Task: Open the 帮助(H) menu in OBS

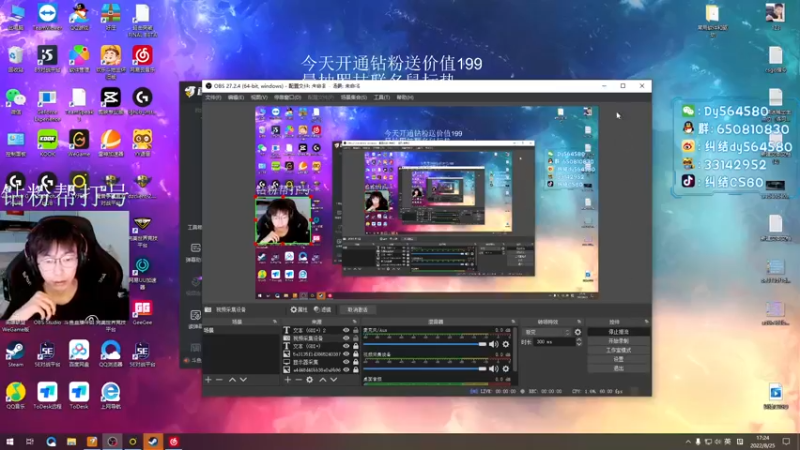Action: pyautogui.click(x=405, y=97)
